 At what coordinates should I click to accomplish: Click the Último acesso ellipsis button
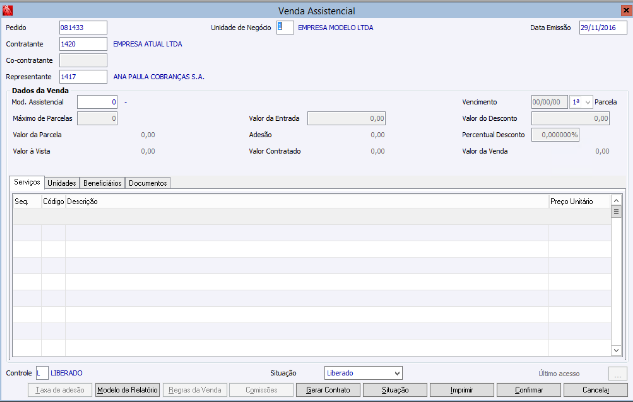click(618, 374)
